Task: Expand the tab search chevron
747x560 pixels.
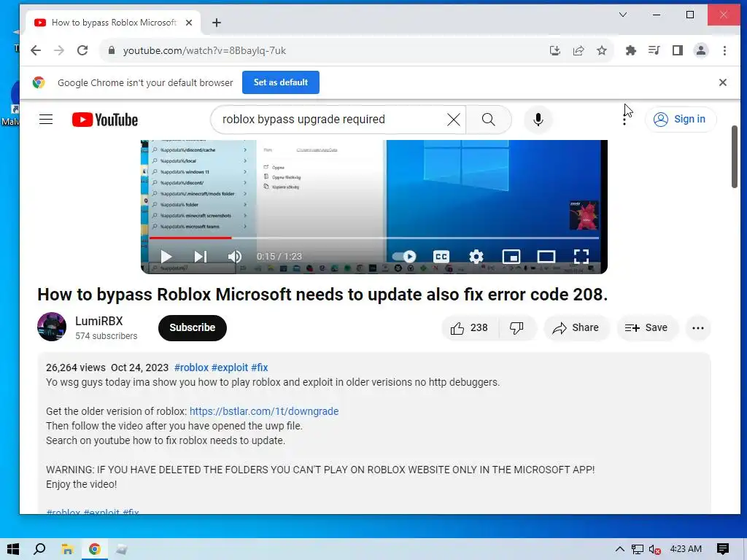Action: (x=623, y=15)
